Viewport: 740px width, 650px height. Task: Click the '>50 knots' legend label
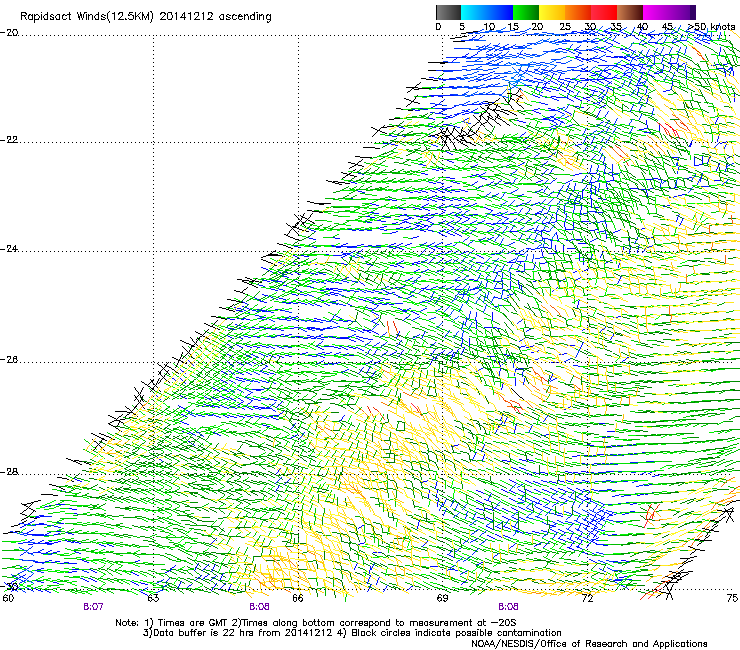pyautogui.click(x=711, y=27)
